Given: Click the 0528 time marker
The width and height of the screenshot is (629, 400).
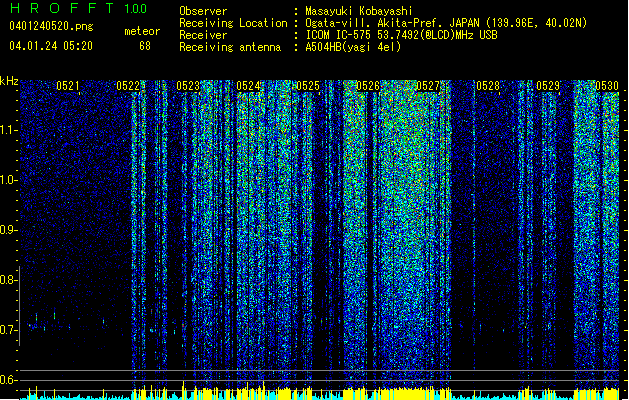Looking at the screenshot, I should coord(488,86).
